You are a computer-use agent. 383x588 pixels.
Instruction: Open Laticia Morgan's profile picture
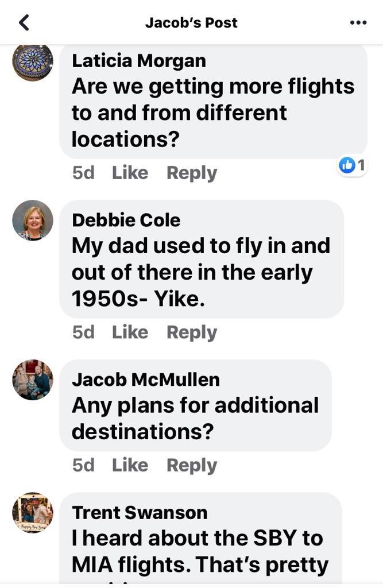tap(33, 61)
